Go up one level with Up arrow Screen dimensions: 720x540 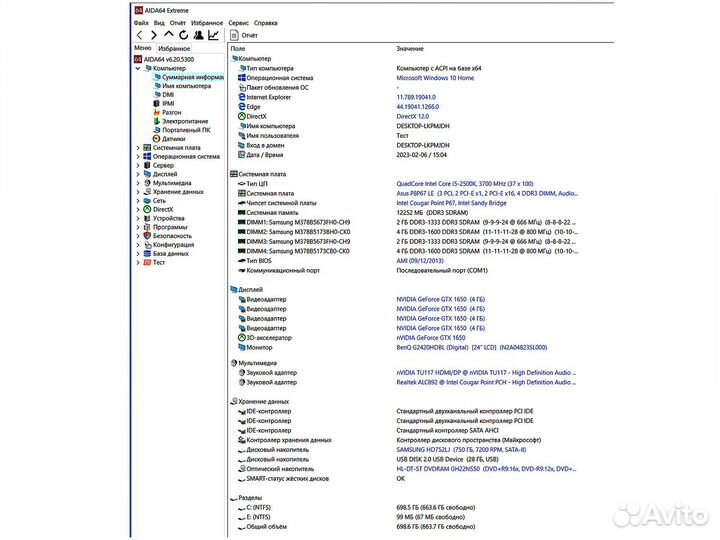tap(169, 35)
